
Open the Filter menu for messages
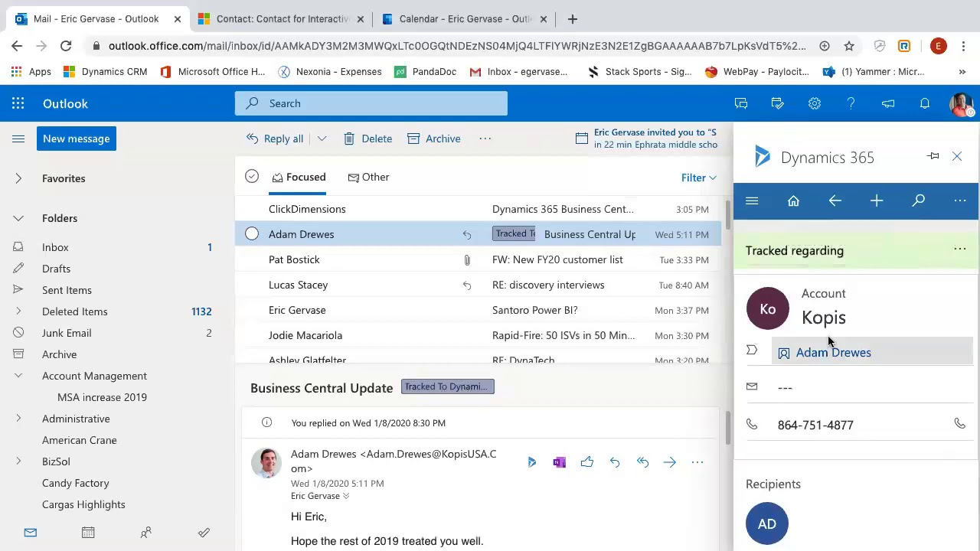pos(697,178)
